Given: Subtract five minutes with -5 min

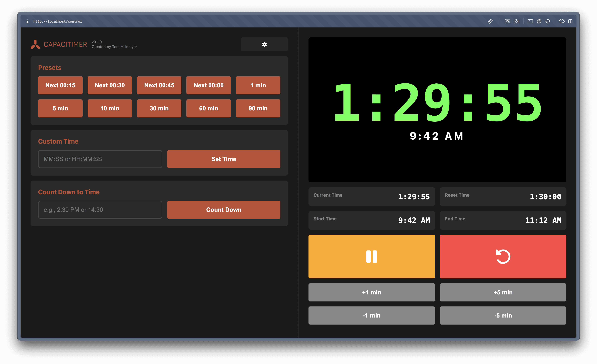Looking at the screenshot, I should pyautogui.click(x=503, y=315).
